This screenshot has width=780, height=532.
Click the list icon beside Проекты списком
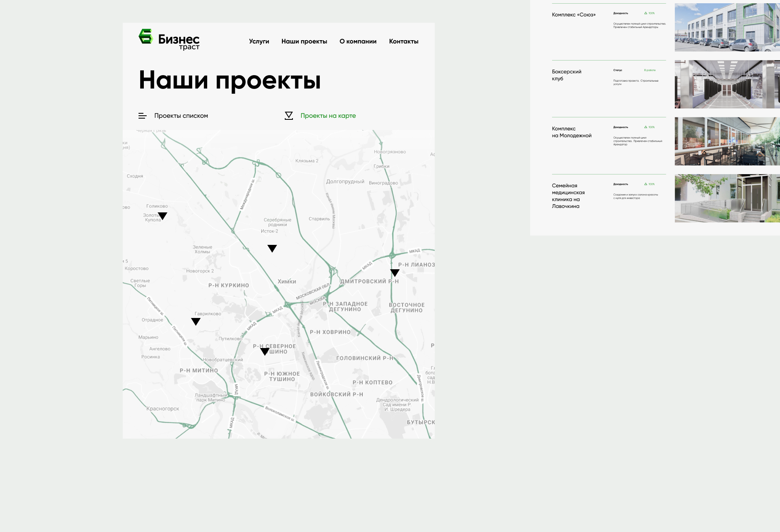tap(142, 116)
